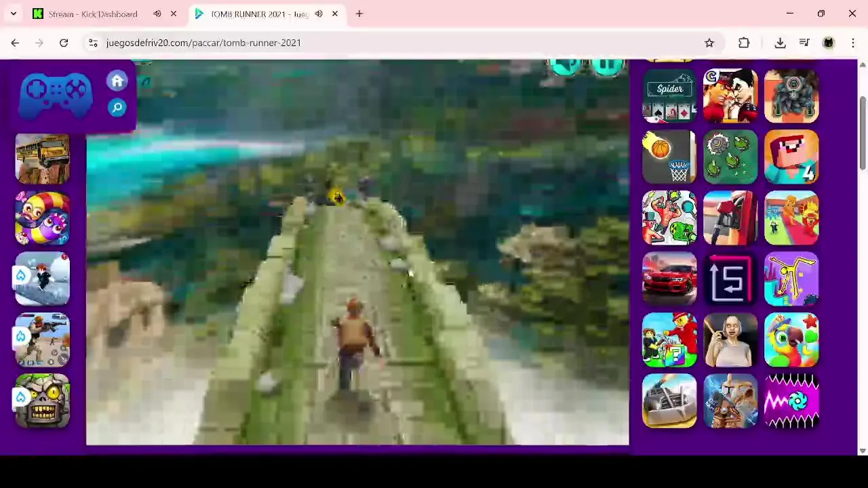
Task: Click the pause button in the game
Action: 607,66
